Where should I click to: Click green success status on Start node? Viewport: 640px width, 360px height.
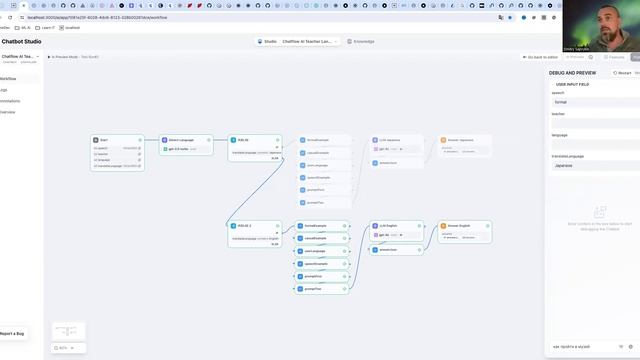(140, 140)
